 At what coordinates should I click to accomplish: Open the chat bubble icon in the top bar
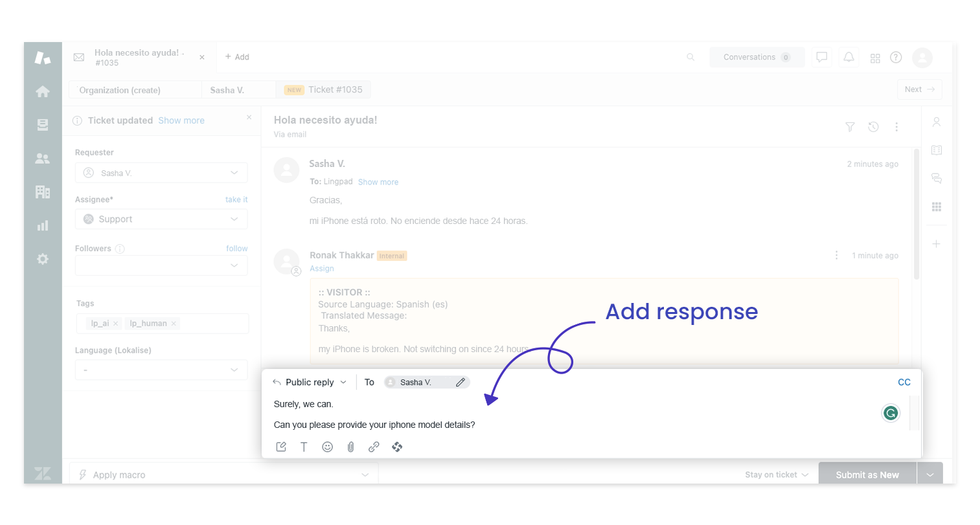(x=822, y=57)
